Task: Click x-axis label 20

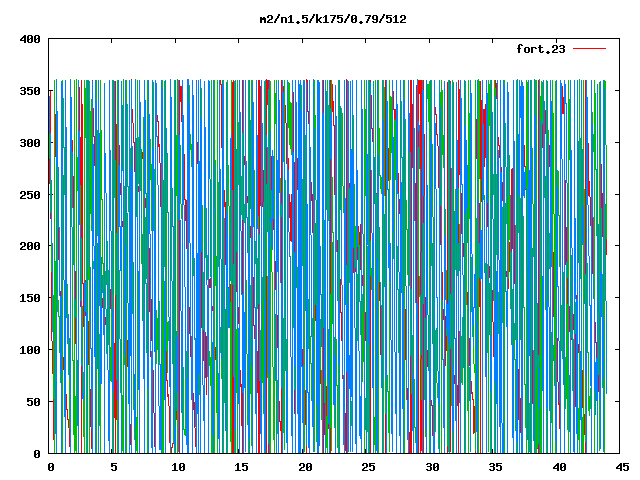Action: [305, 467]
